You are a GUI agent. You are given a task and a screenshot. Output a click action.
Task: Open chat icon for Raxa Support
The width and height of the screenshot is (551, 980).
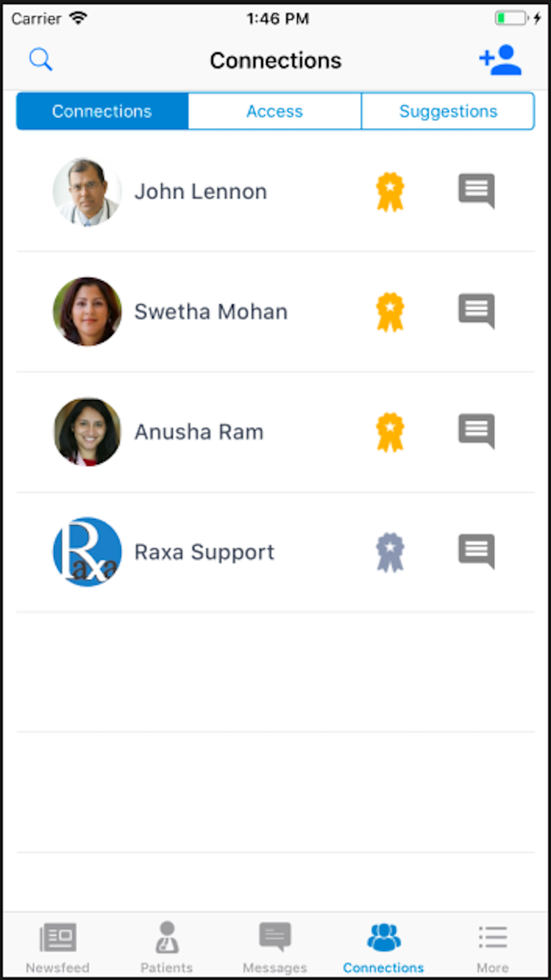[x=476, y=551]
